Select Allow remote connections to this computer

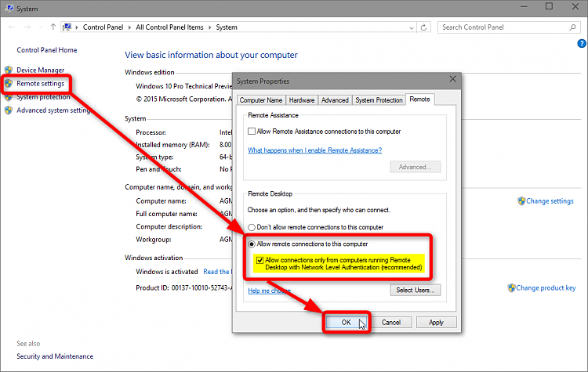click(252, 244)
